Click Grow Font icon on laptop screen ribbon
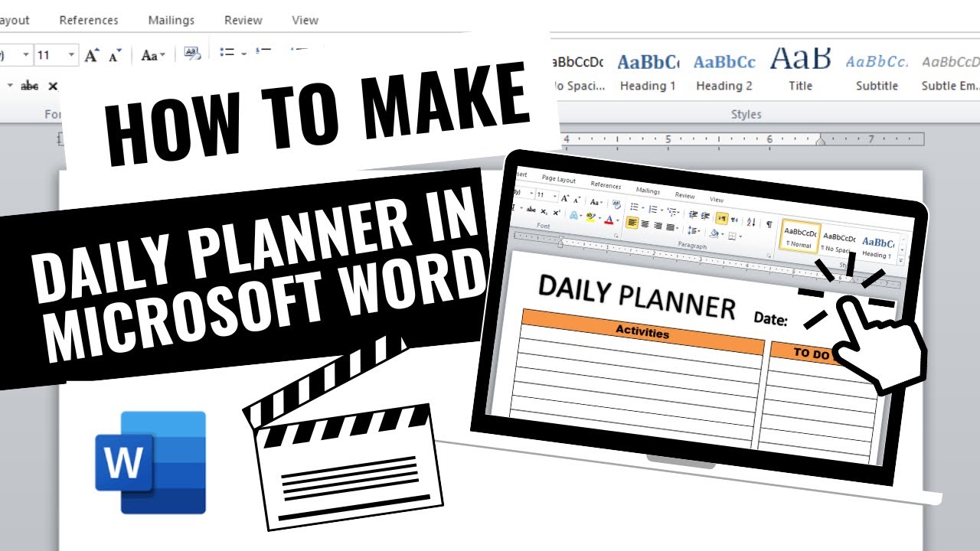The height and width of the screenshot is (551, 980). [564, 198]
